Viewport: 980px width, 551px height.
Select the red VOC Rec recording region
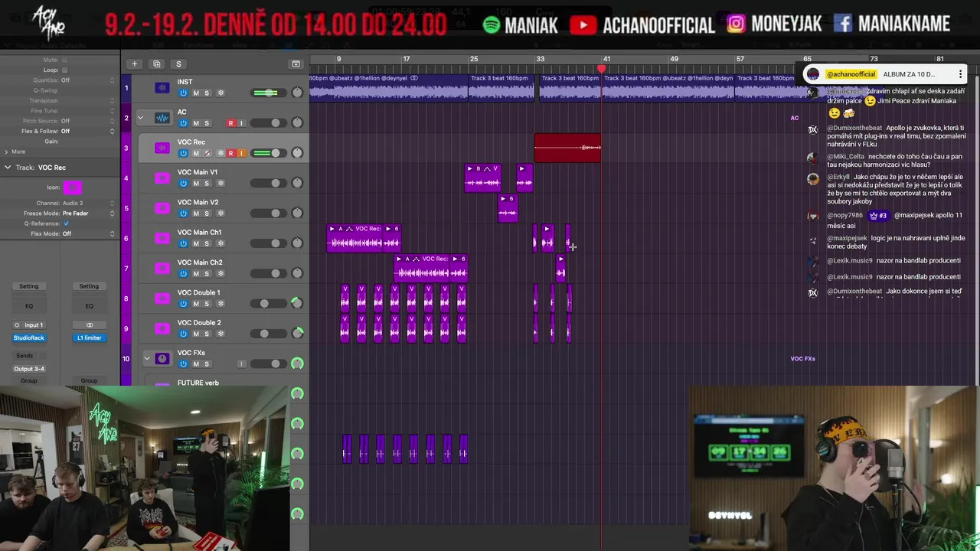pyautogui.click(x=567, y=148)
